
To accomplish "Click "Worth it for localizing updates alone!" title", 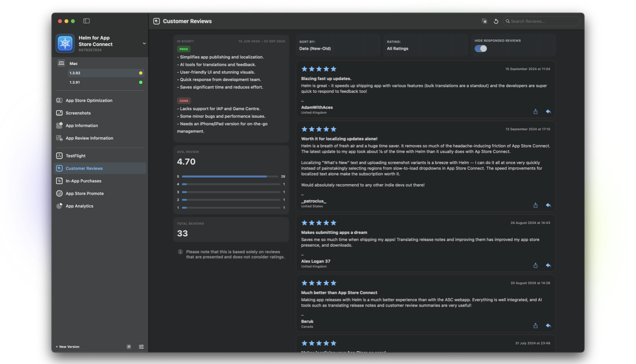I will [339, 139].
